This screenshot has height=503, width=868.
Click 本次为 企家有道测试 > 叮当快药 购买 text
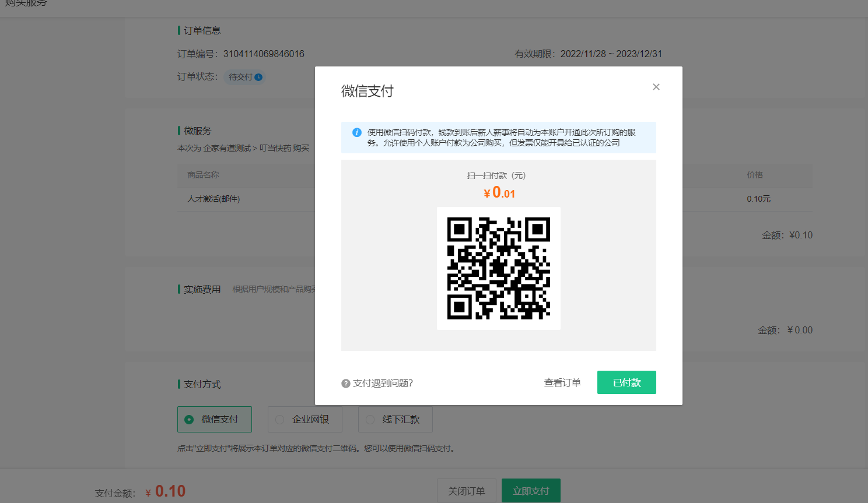(x=243, y=148)
